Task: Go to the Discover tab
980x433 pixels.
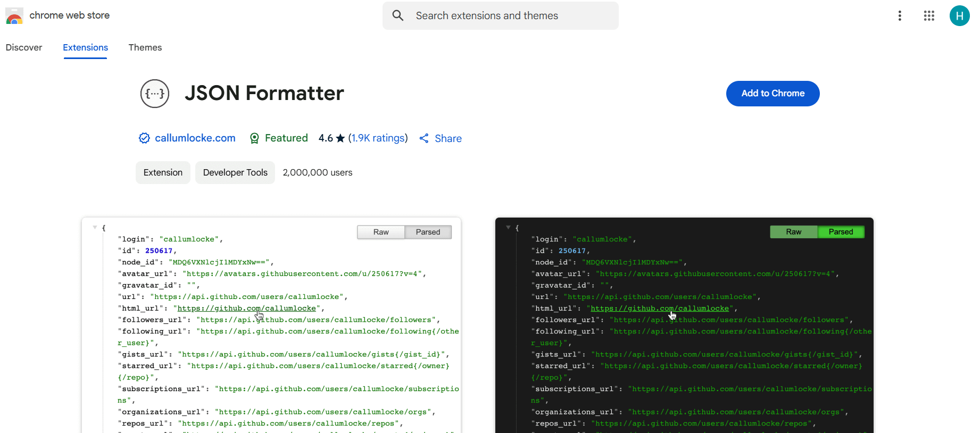Action: 24,47
